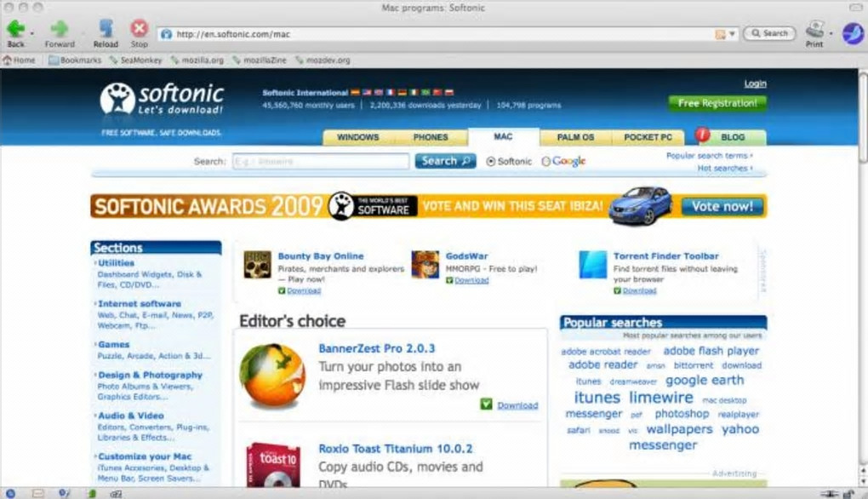The width and height of the screenshot is (868, 499).
Task: Click the Free Registration! button
Action: 717,103
